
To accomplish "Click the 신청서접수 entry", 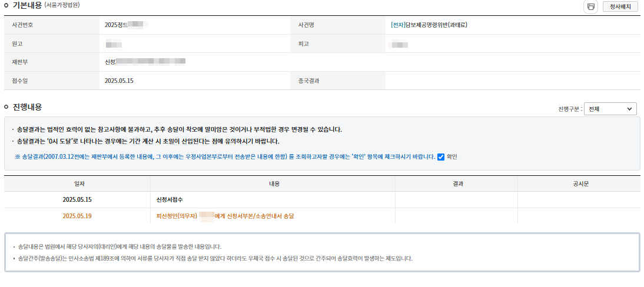I will click(x=169, y=200).
